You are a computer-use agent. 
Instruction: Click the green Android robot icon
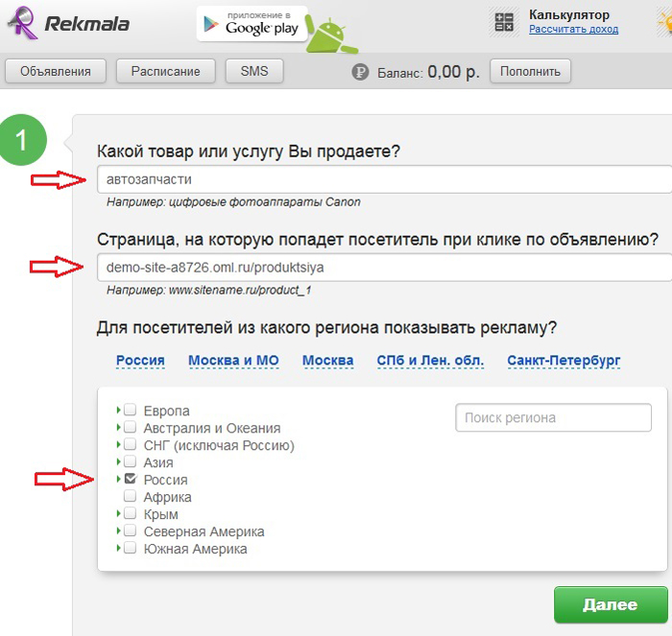(331, 35)
